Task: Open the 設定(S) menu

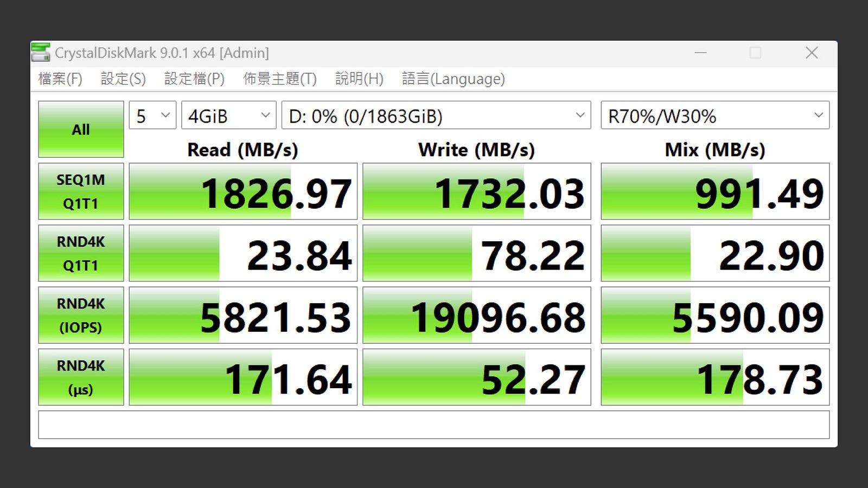Action: coord(123,79)
